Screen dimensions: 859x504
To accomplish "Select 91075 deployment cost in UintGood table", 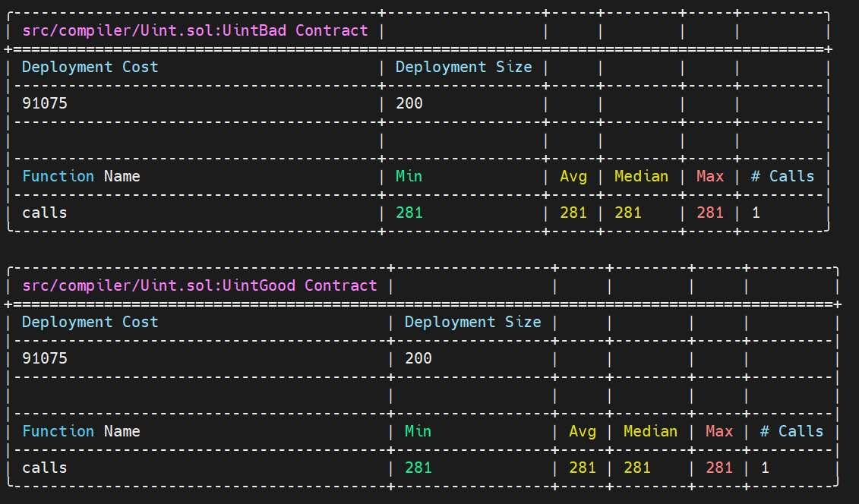I will [44, 358].
